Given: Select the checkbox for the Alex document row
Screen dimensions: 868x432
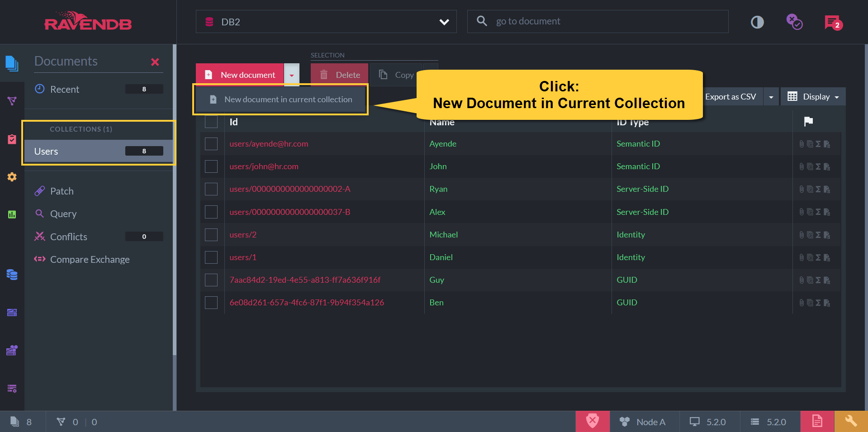Looking at the screenshot, I should point(211,212).
